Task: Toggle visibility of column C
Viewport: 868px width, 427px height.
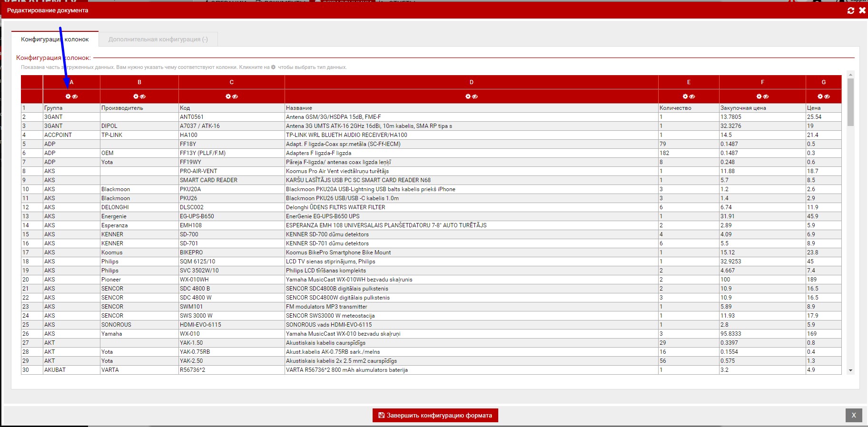Action: coord(235,97)
